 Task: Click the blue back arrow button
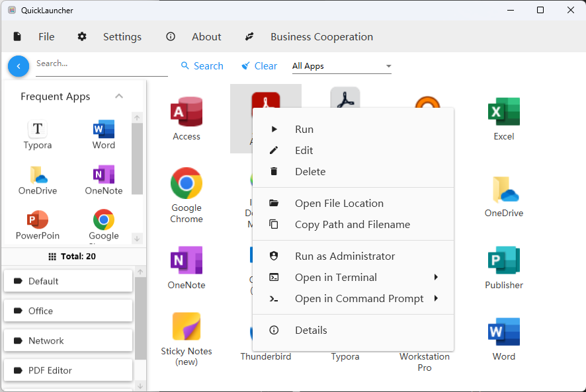pyautogui.click(x=19, y=66)
